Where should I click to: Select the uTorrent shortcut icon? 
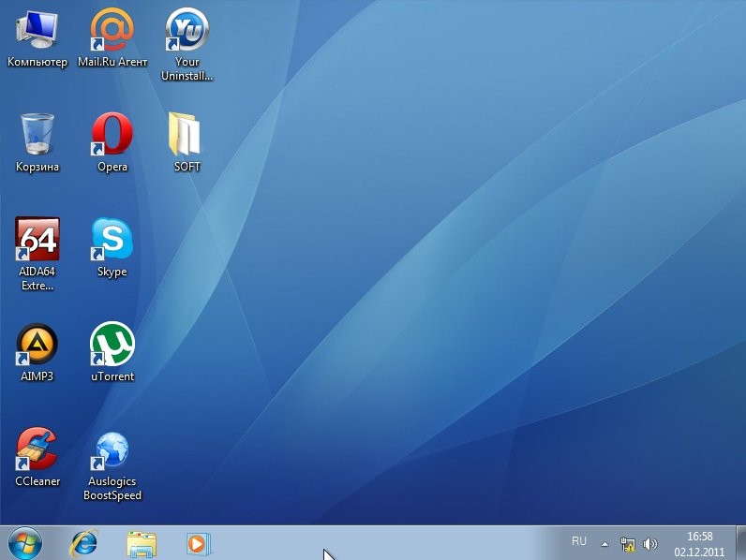(112, 352)
